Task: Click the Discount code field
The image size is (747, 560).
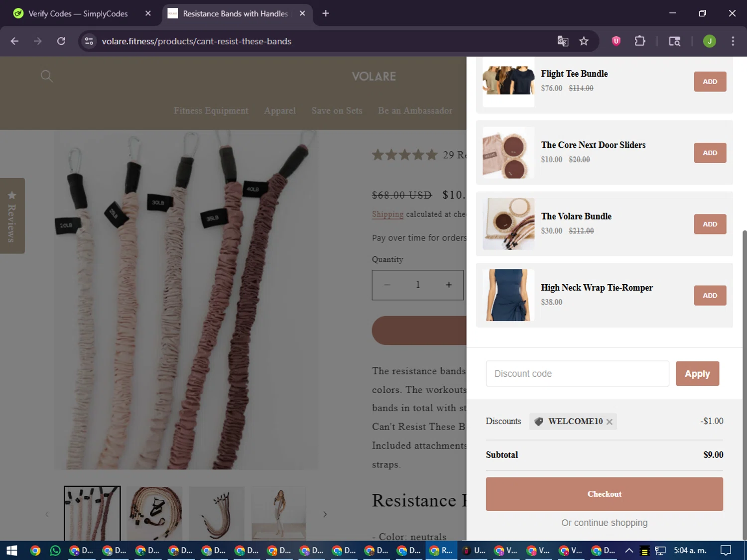Action: [x=577, y=373]
